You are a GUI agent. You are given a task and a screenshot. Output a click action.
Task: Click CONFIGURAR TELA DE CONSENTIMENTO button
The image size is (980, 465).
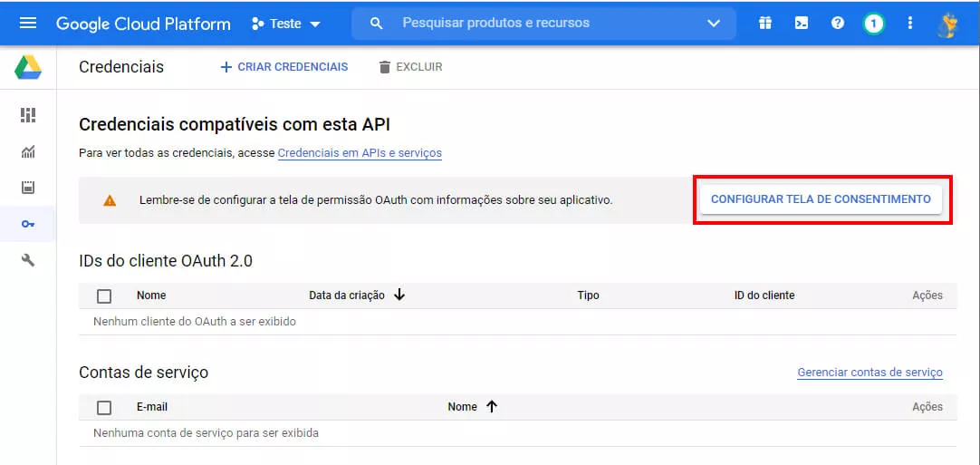821,199
